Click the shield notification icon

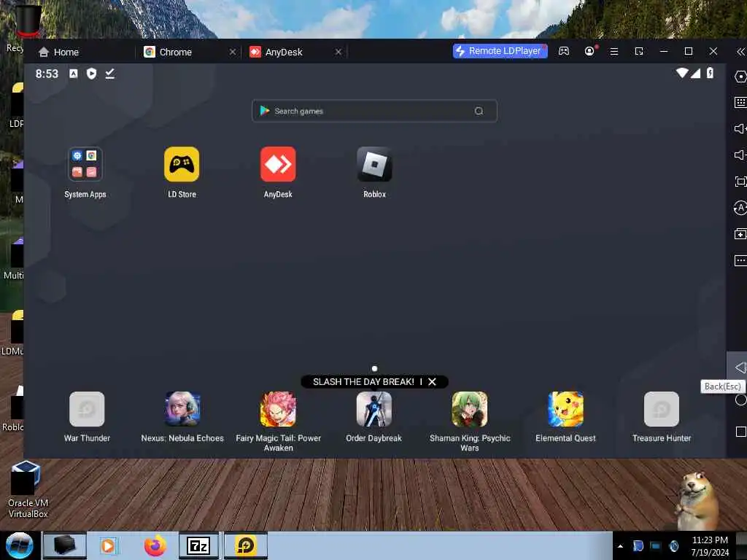91,74
